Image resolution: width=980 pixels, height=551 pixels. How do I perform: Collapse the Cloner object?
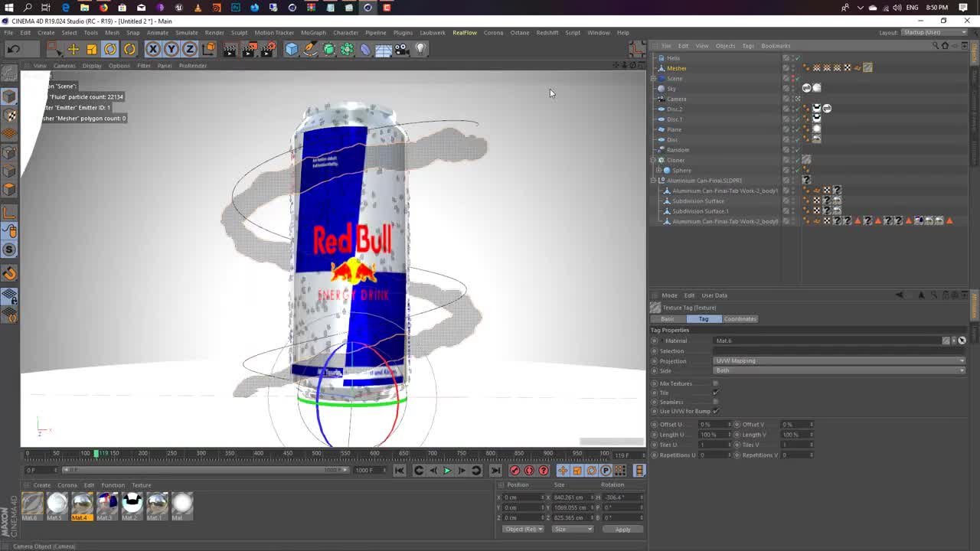(653, 160)
